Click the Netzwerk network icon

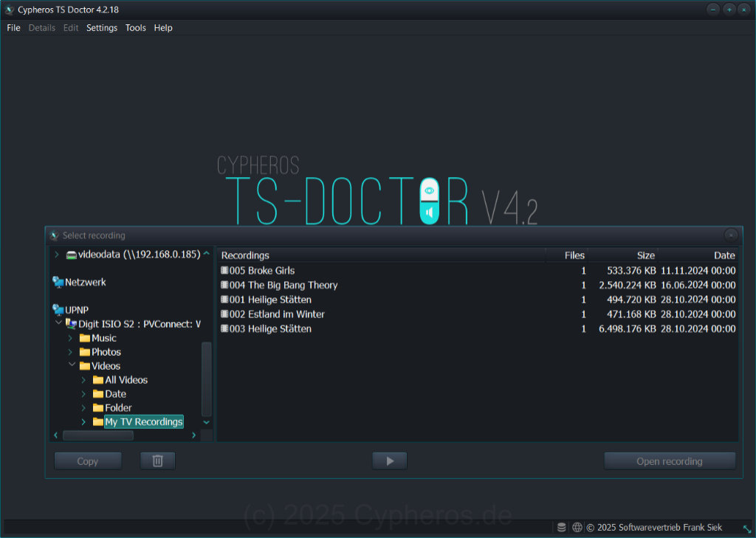58,281
